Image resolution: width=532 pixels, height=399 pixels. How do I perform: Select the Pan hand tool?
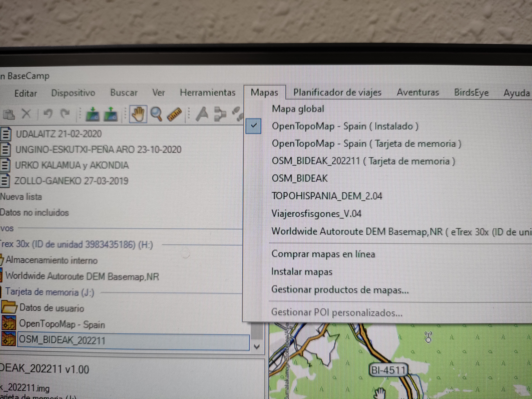point(138,114)
